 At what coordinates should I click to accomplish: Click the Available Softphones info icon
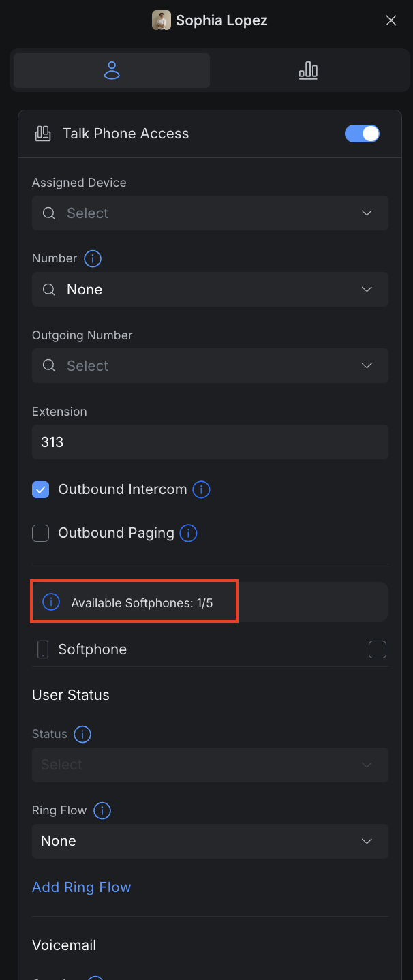(x=50, y=602)
